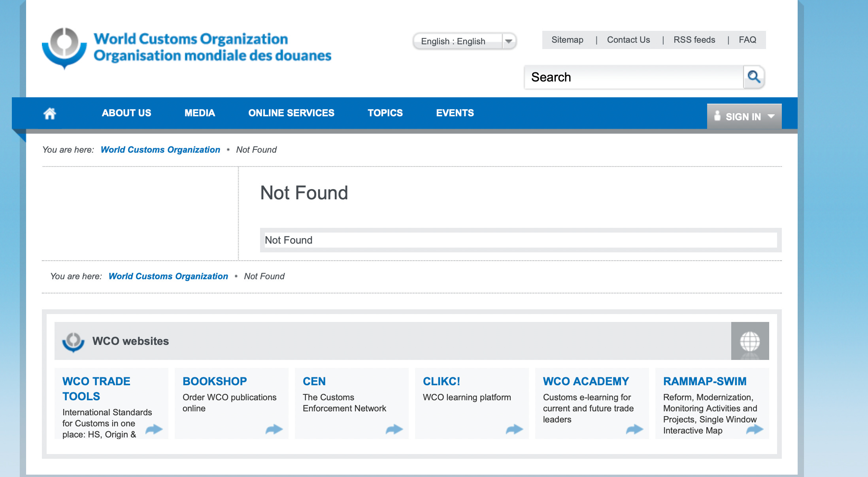This screenshot has height=477, width=868.
Task: Click 'Customs e-learning for current' description
Action: (x=588, y=408)
